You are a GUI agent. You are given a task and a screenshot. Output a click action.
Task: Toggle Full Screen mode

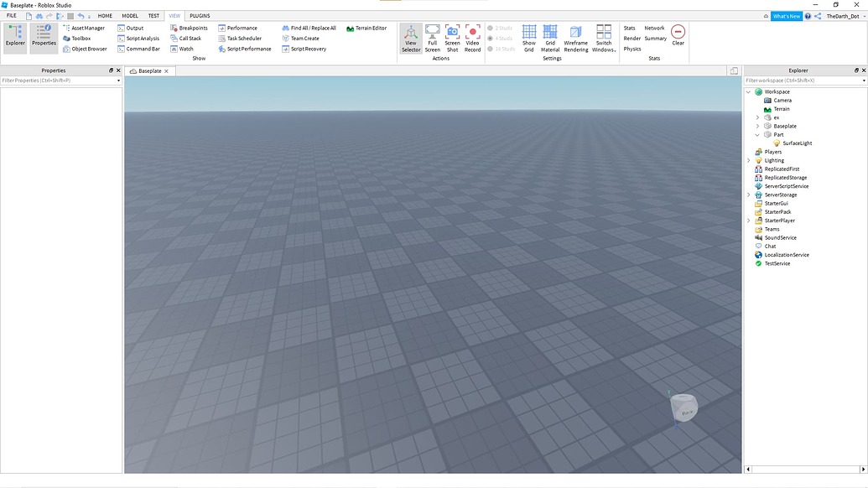432,38
